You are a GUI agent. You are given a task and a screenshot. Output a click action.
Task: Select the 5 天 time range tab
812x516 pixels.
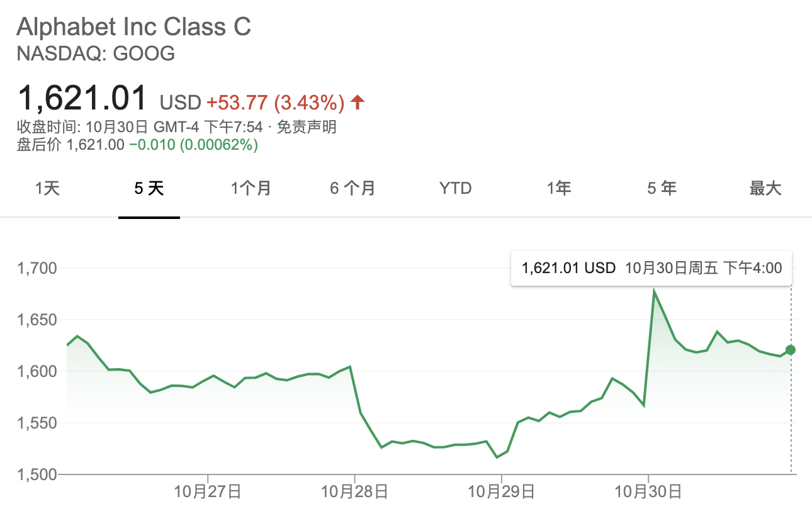click(149, 188)
